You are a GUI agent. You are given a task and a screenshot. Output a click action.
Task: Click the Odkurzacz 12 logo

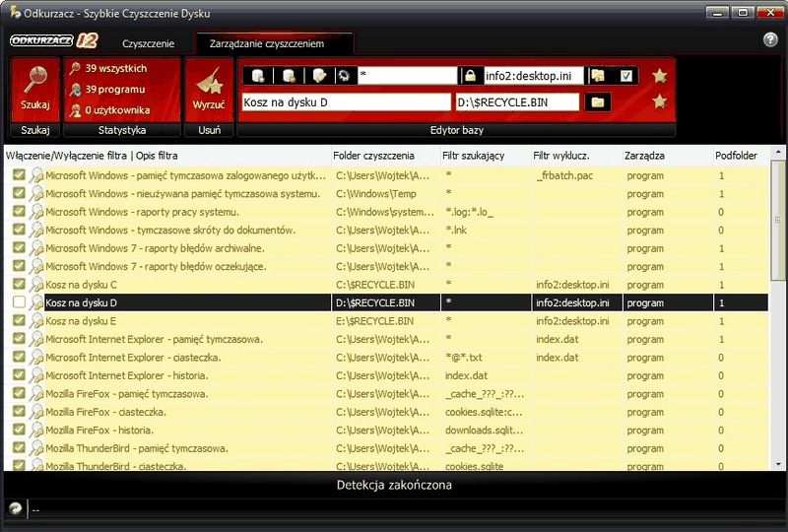tap(54, 40)
